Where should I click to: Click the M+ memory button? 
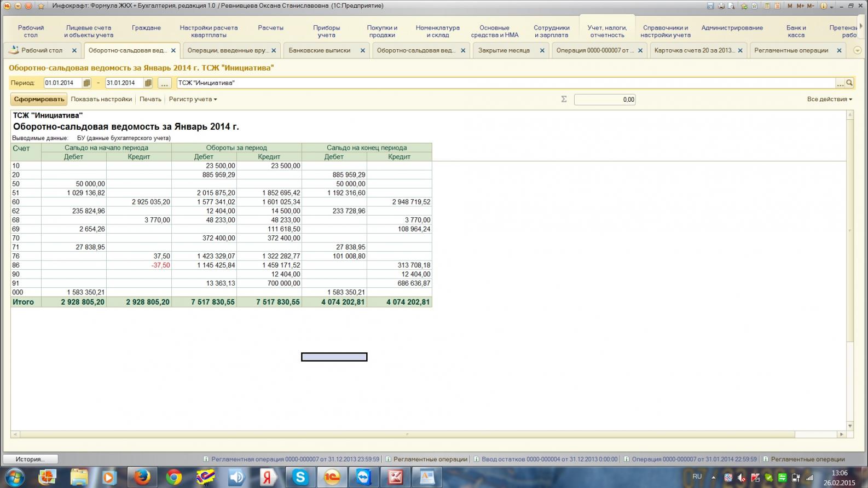pyautogui.click(x=800, y=6)
